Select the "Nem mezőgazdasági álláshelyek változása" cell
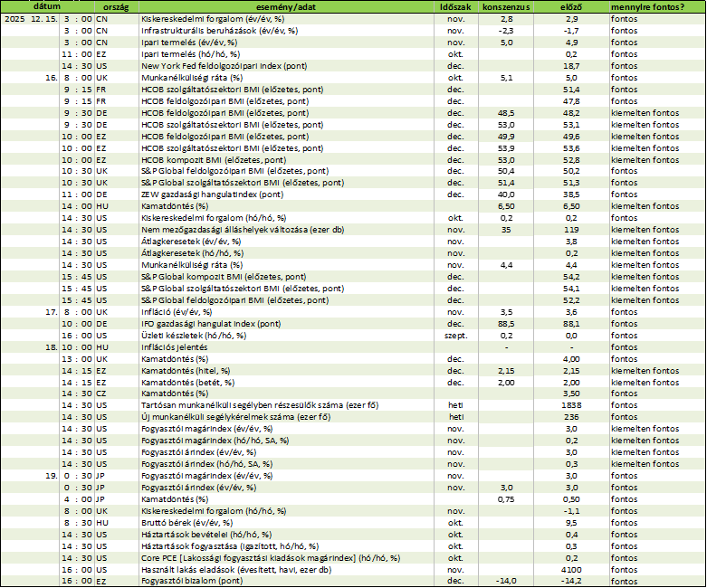 tap(286, 230)
